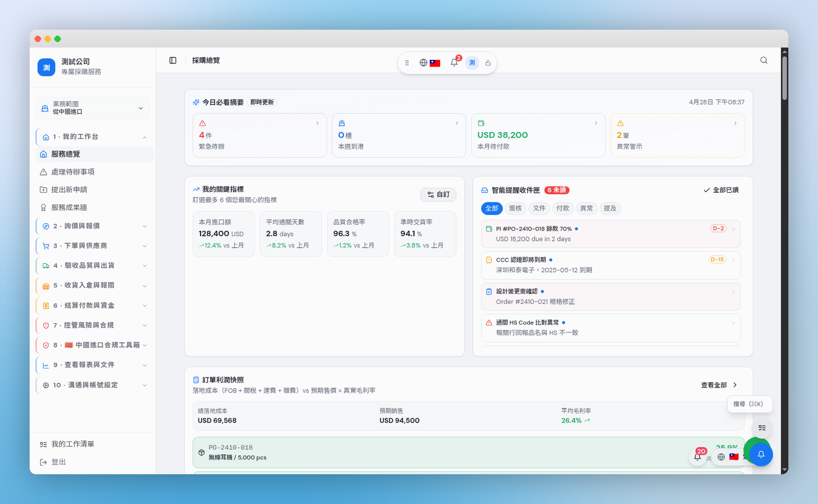Click 查看全部 in order profit snapshot

coord(719,385)
